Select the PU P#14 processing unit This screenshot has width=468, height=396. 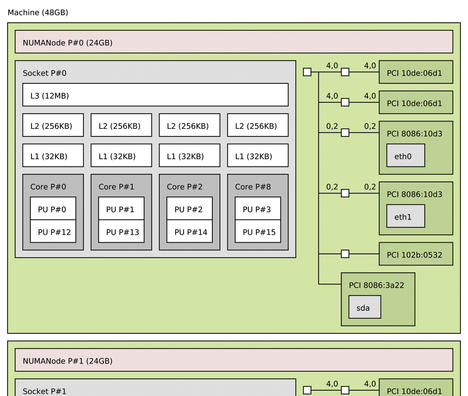[x=190, y=231]
